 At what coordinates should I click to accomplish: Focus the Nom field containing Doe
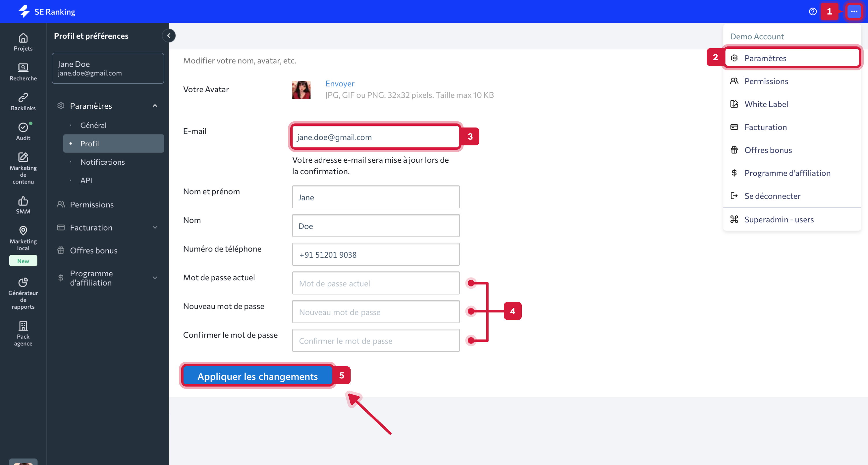[x=376, y=226]
